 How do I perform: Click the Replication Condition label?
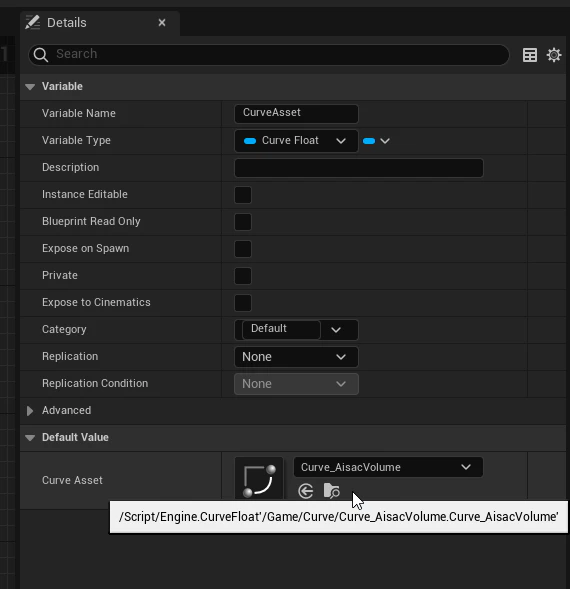point(95,383)
